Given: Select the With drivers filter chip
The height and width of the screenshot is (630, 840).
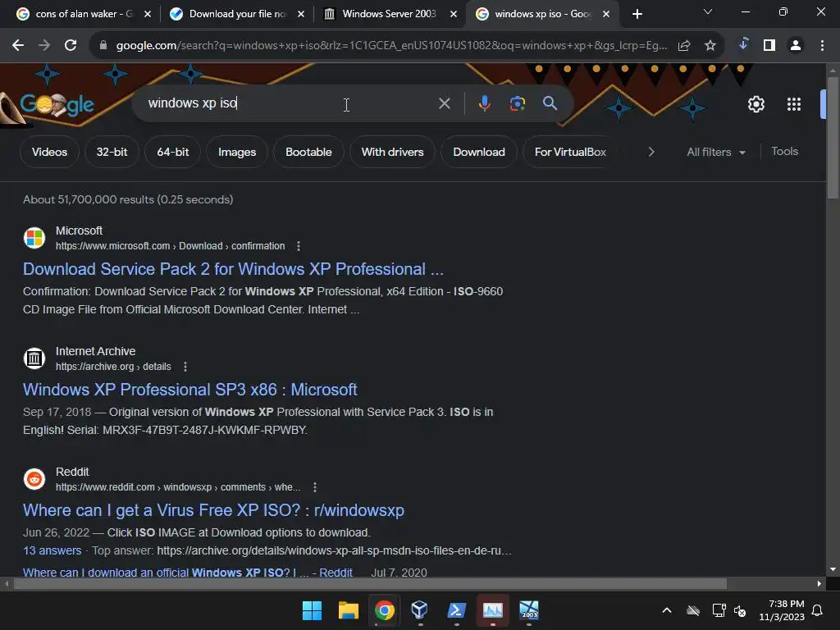Looking at the screenshot, I should click(x=392, y=152).
